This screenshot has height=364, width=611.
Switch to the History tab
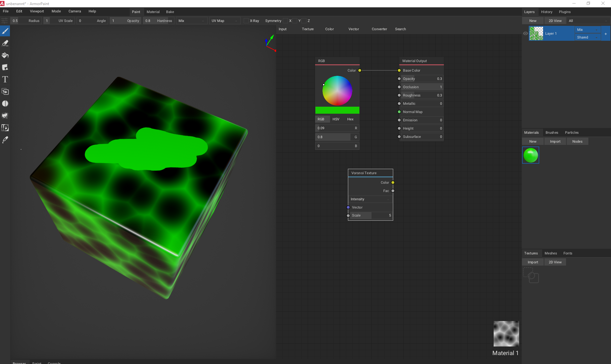(x=547, y=12)
